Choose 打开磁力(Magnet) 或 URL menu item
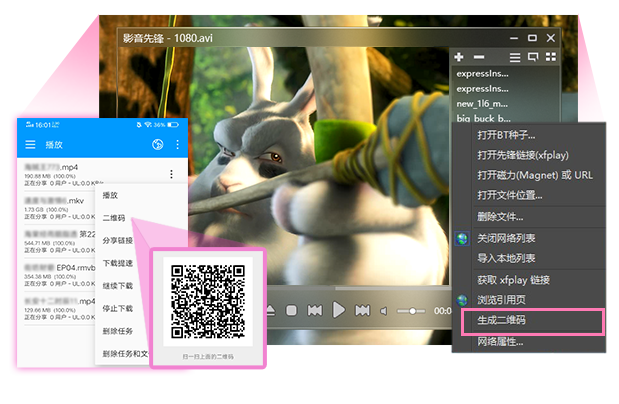The image size is (619, 404). 529,175
